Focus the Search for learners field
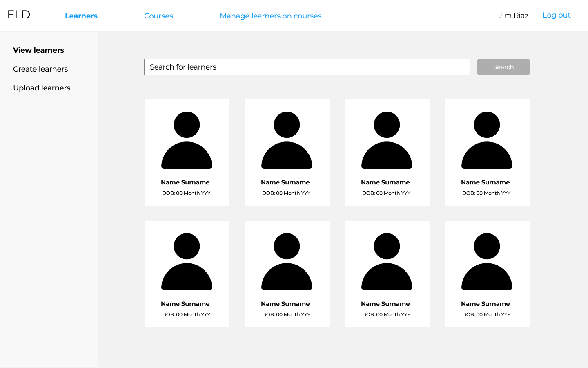Viewport: 588px width, 368px height. point(307,67)
